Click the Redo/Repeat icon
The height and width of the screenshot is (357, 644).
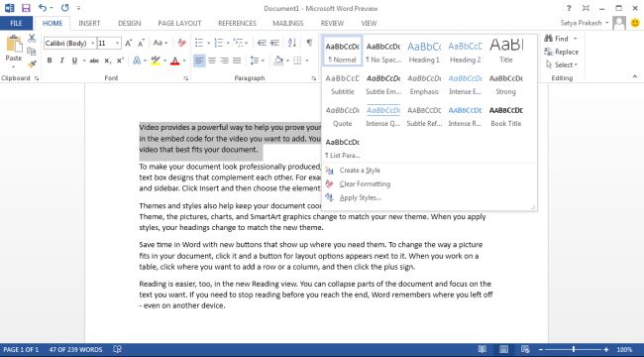[x=64, y=8]
